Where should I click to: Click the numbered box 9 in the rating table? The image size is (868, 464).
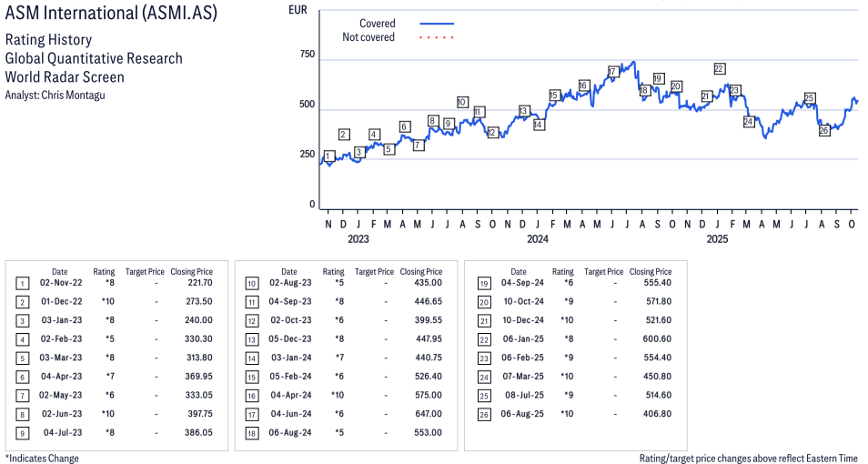point(22,433)
